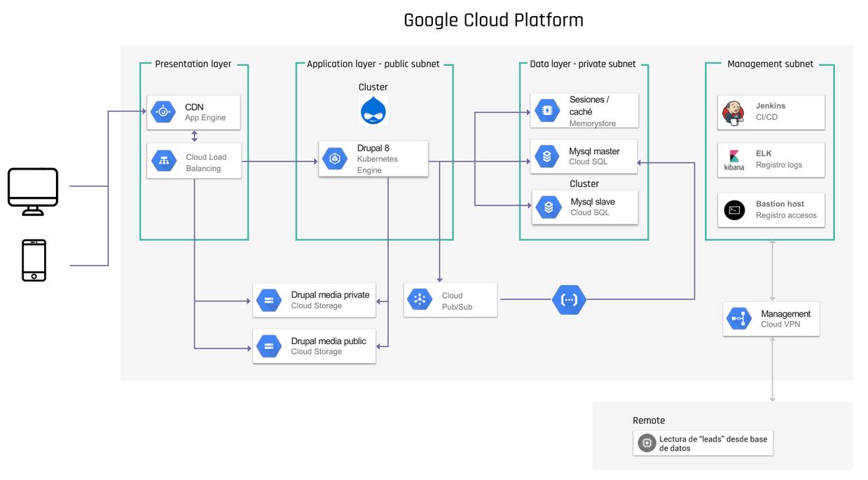Select the Cloud Load Balancing icon
Screen dimensions: 868x480
coord(164,161)
